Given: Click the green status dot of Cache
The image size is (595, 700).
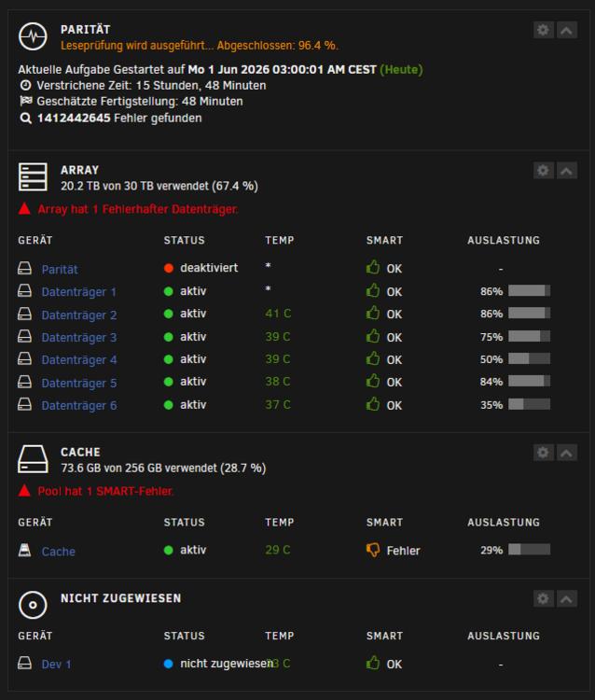Looking at the screenshot, I should click(x=169, y=550).
